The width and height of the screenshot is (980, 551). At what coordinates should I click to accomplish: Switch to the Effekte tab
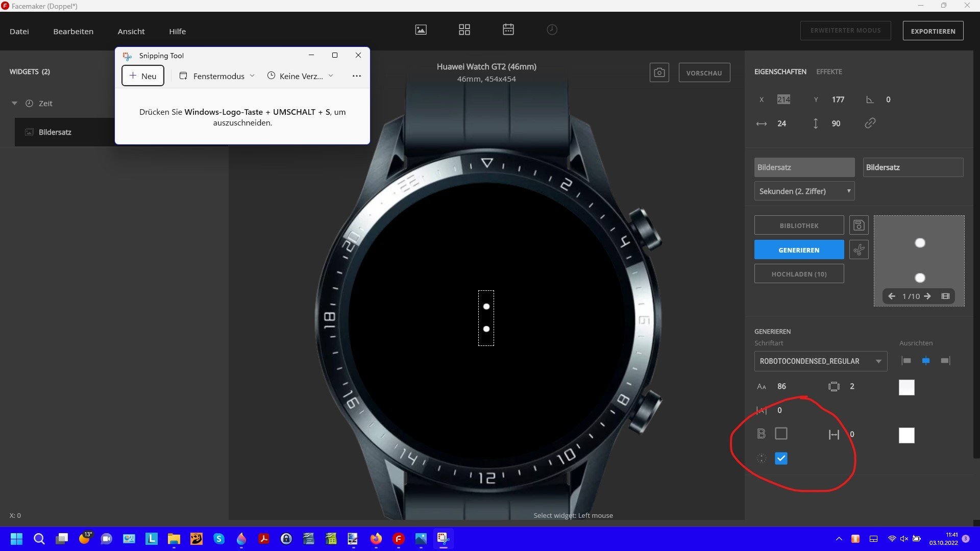click(829, 71)
